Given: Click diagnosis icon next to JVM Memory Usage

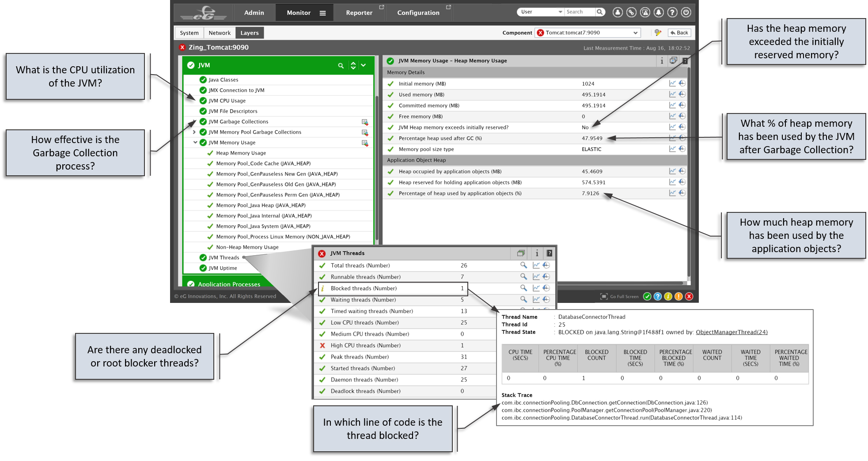Looking at the screenshot, I should point(365,143).
